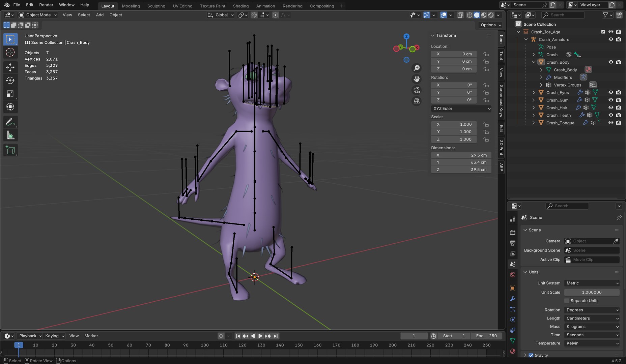Hide Crash_Armature with its eye icon
Image resolution: width=626 pixels, height=364 pixels.
tap(611, 39)
